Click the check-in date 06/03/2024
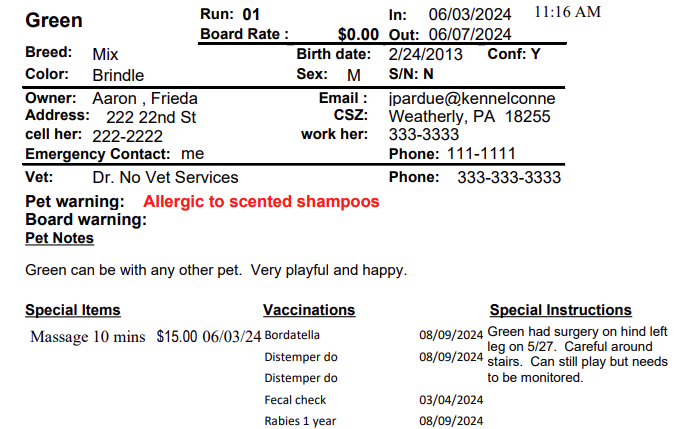The height and width of the screenshot is (429, 687). pos(470,14)
